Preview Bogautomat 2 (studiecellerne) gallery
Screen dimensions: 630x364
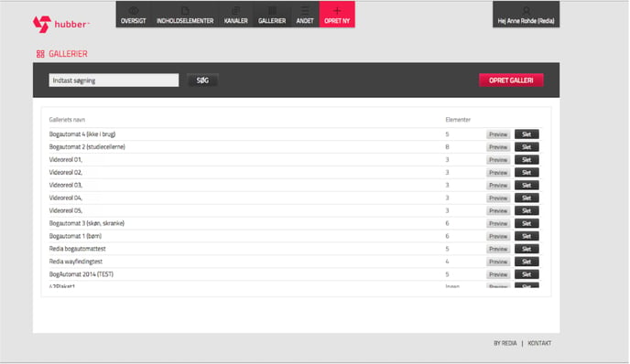click(498, 147)
